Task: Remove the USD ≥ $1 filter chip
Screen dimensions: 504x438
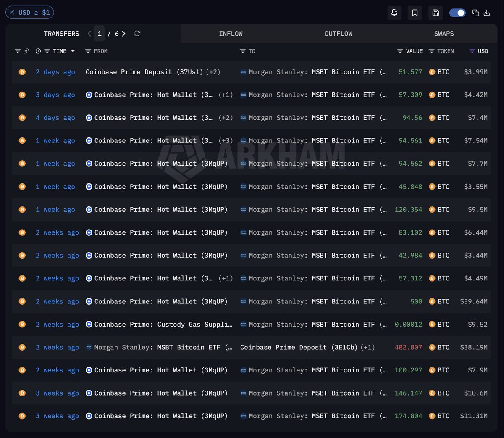Action: pyautogui.click(x=12, y=13)
